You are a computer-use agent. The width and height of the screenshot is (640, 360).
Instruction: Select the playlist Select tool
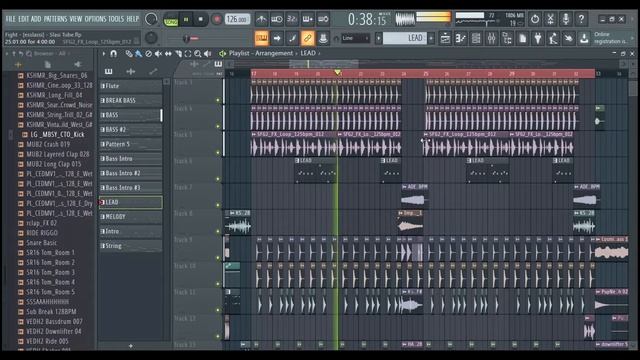pyautogui.click(x=188, y=53)
